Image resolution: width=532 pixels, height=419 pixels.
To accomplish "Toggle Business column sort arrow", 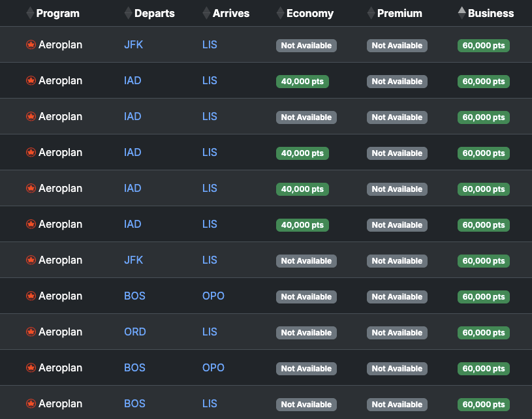I will click(462, 13).
